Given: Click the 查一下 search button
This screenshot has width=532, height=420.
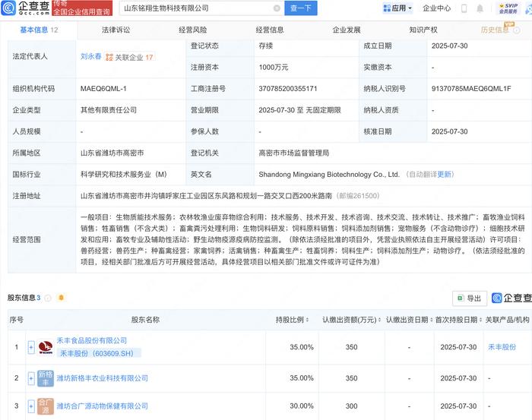Looking at the screenshot, I should click(301, 8).
